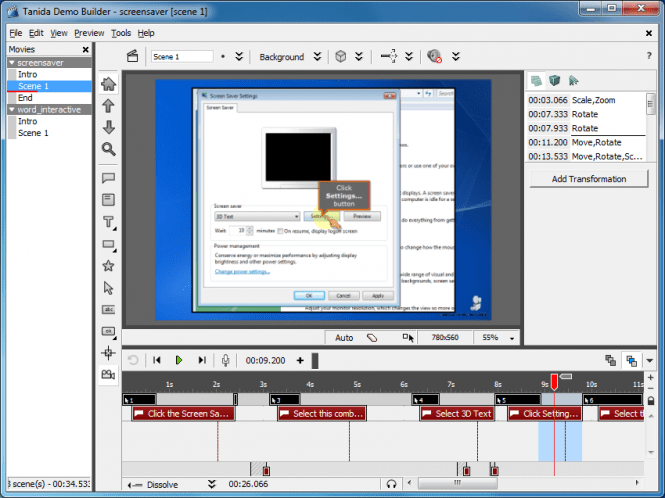
Task: Click the eraser icon near Auto
Action: 372,338
